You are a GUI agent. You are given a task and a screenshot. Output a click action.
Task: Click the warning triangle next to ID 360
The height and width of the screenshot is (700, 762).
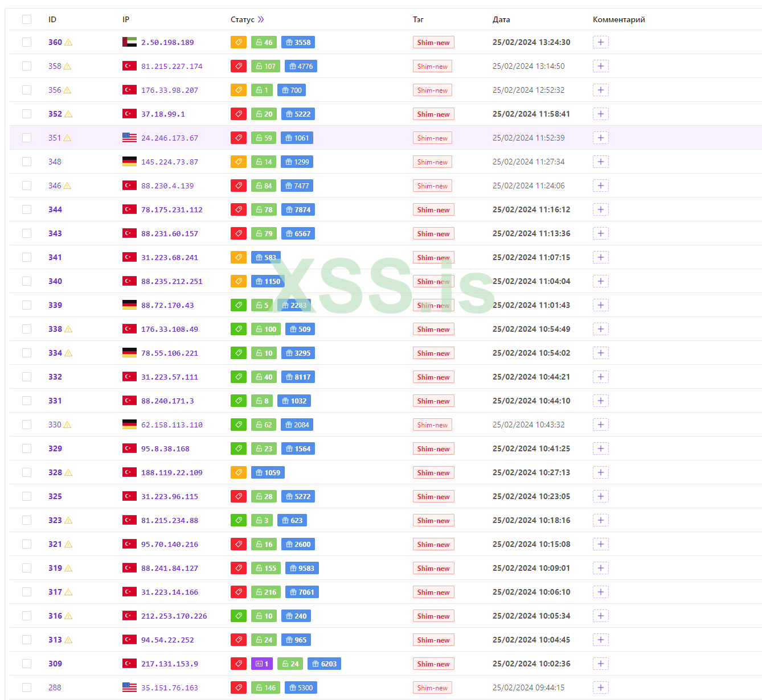[x=68, y=43]
